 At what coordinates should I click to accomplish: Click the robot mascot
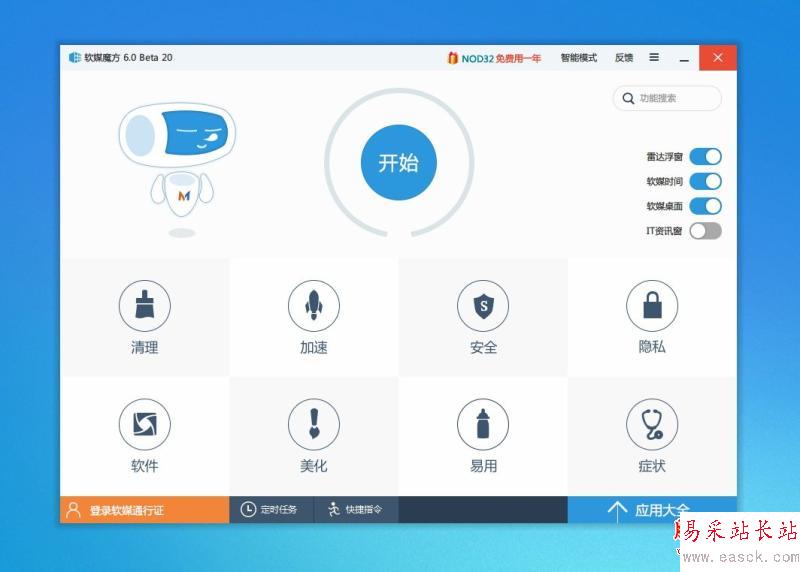point(178,169)
